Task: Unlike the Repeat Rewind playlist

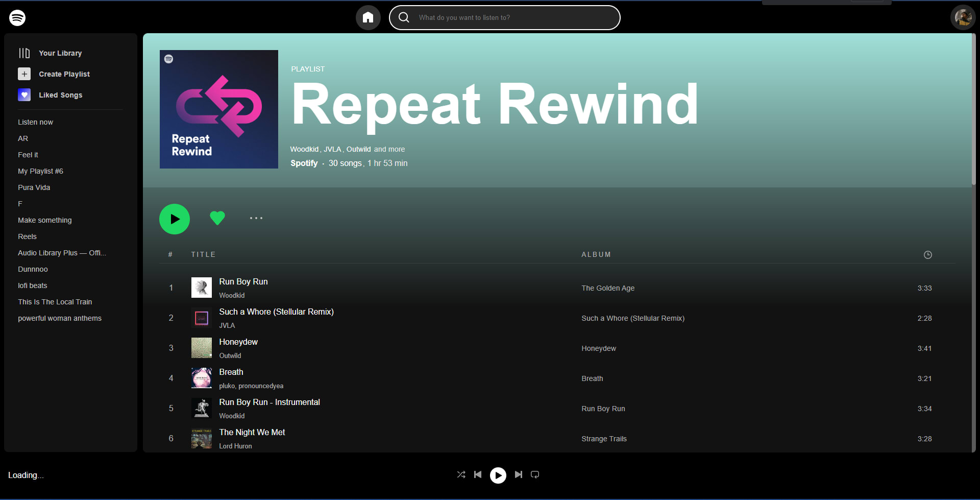Action: click(217, 218)
